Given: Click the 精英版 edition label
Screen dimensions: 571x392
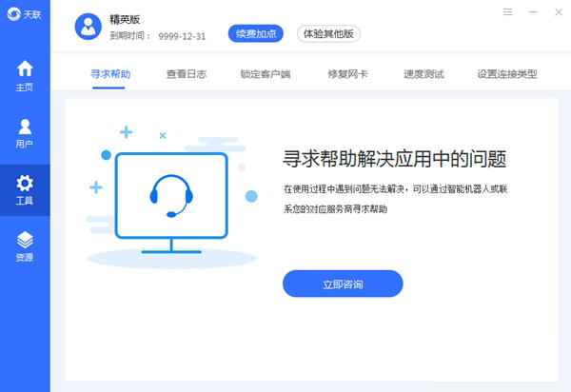Looking at the screenshot, I should (x=125, y=17).
